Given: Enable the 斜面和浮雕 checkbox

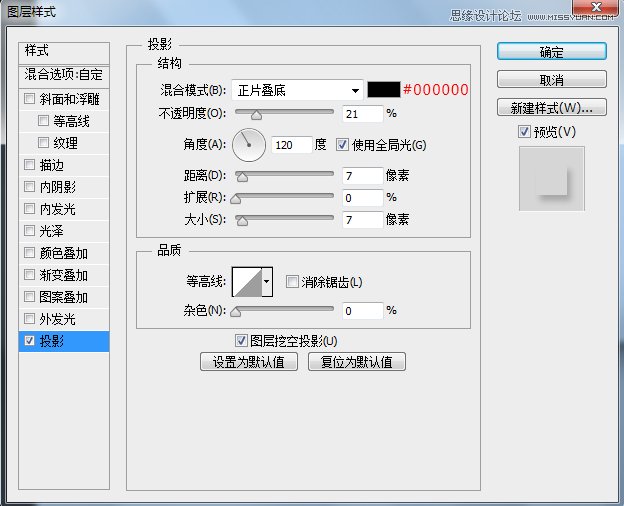Looking at the screenshot, I should point(29,98).
